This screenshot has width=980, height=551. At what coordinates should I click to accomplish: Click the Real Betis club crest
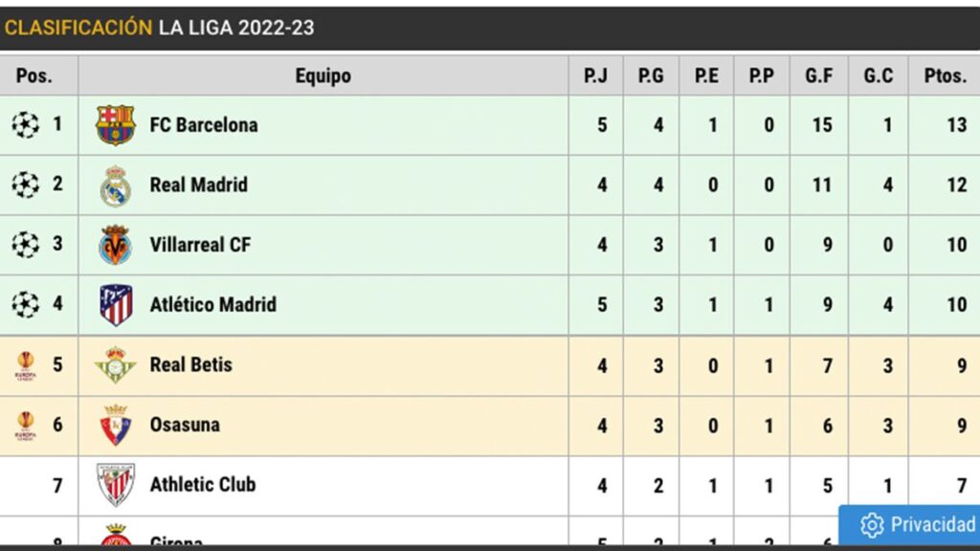tap(118, 364)
